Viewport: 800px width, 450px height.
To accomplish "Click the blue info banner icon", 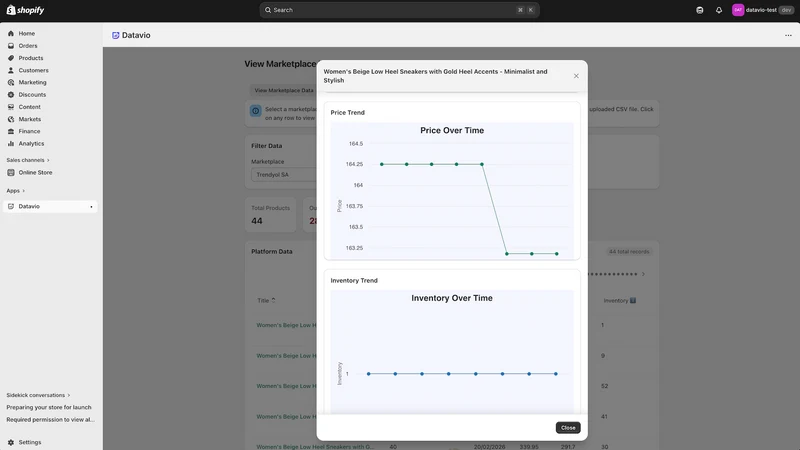I will click(256, 111).
